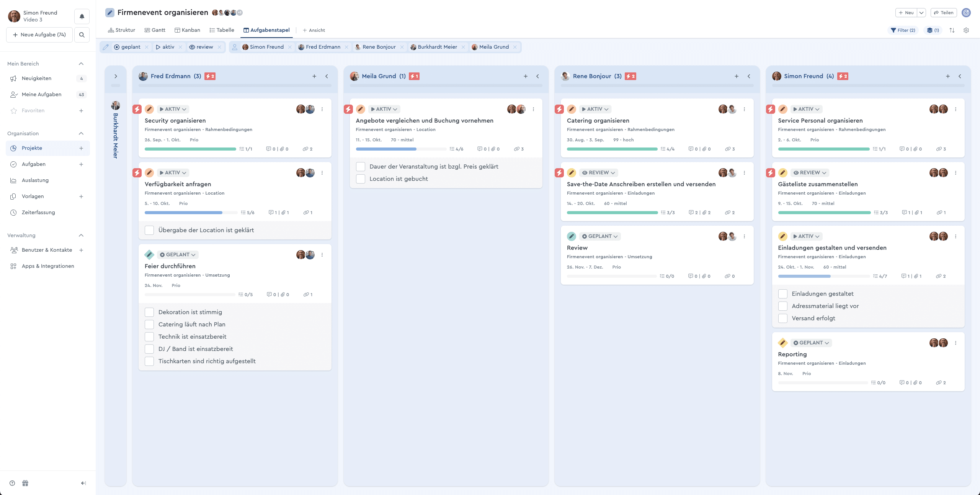
Task: Click the notification bell icon
Action: (82, 16)
